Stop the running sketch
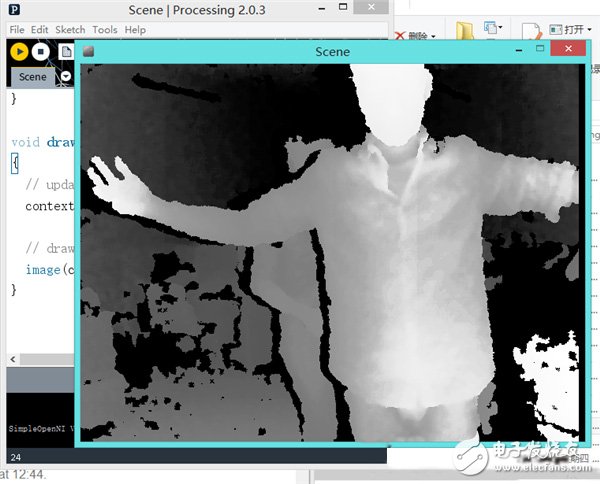The width and height of the screenshot is (600, 484). (41, 51)
